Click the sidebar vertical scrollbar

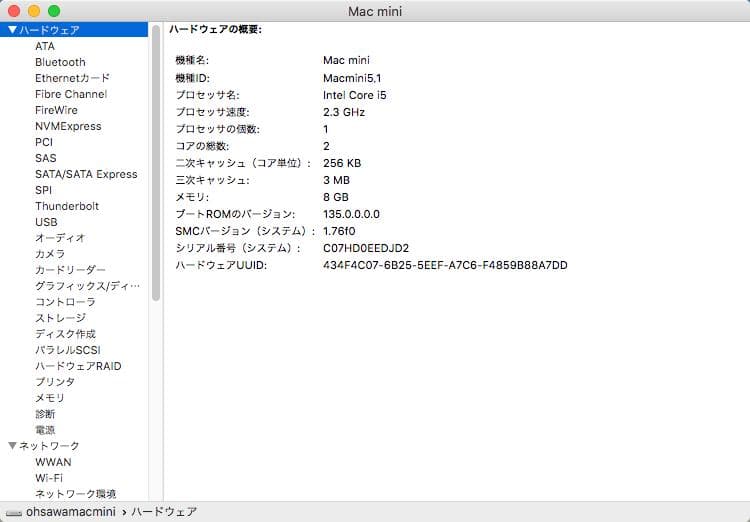[156, 160]
